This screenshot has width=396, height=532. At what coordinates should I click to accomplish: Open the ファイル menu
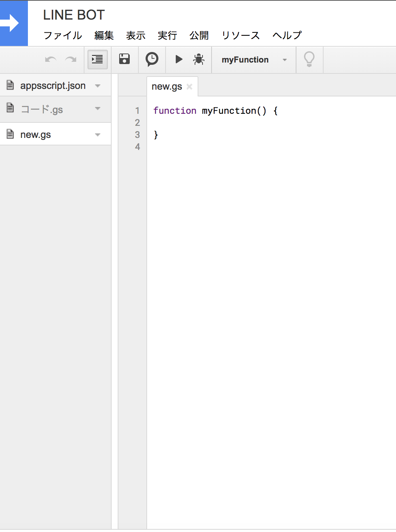pos(63,35)
